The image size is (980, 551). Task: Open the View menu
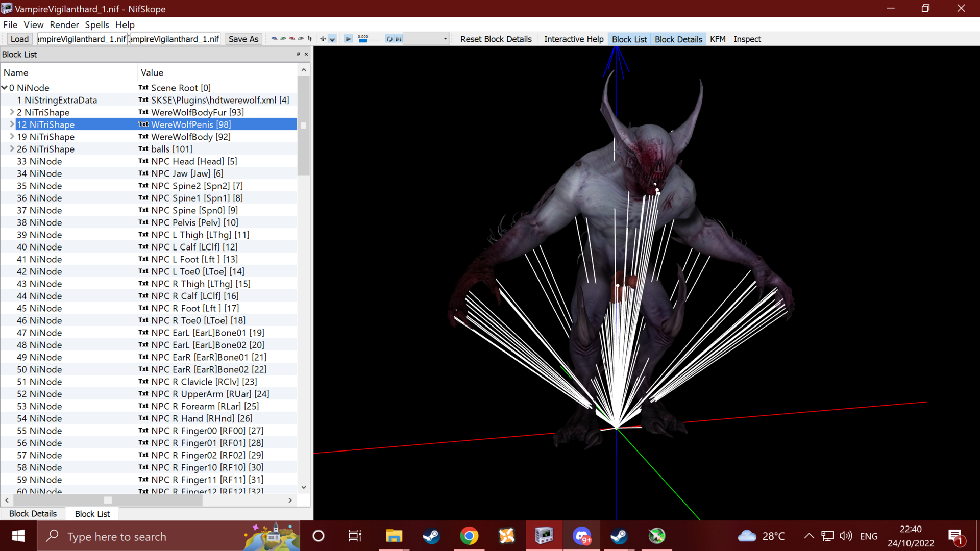(x=34, y=24)
